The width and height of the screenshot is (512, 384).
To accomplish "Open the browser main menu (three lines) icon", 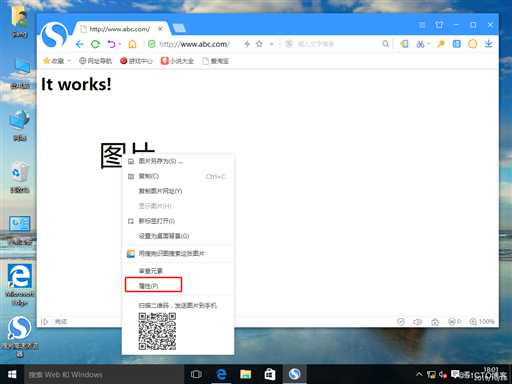I will point(422,25).
